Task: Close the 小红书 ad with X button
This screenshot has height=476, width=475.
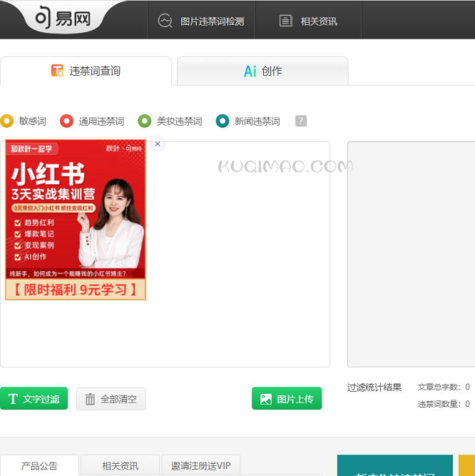Action: [158, 143]
